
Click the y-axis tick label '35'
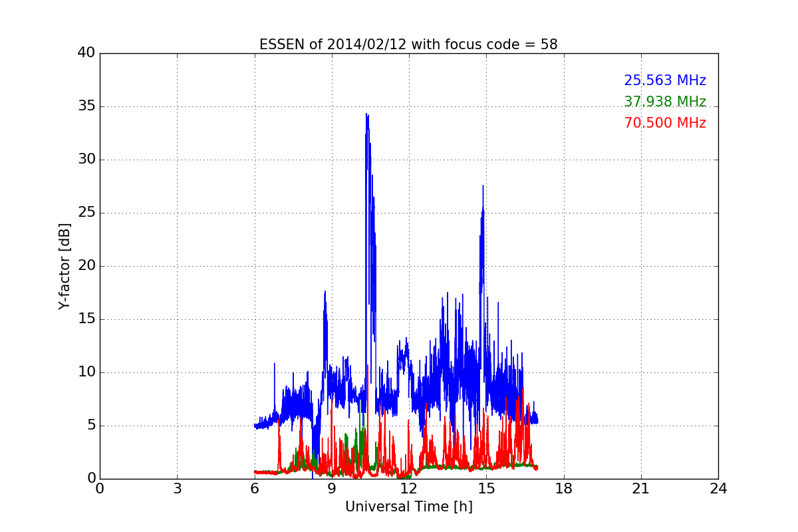click(86, 106)
